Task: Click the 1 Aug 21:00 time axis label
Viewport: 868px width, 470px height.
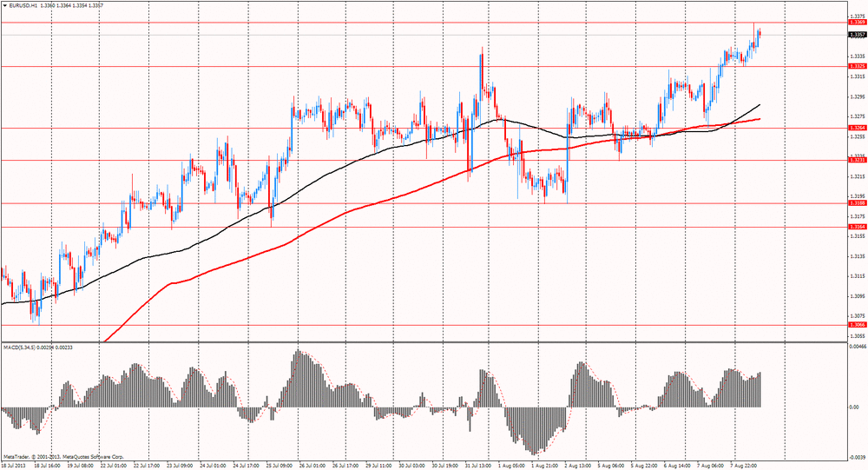Action: point(545,466)
